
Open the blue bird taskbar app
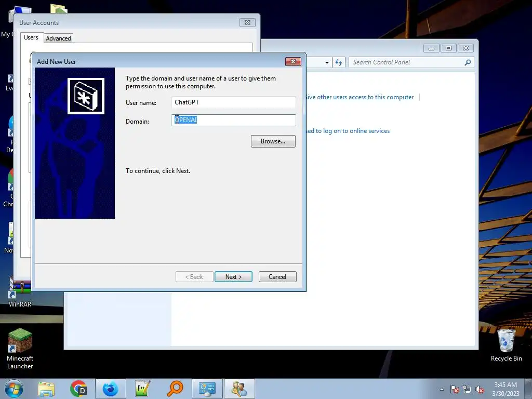coord(111,389)
